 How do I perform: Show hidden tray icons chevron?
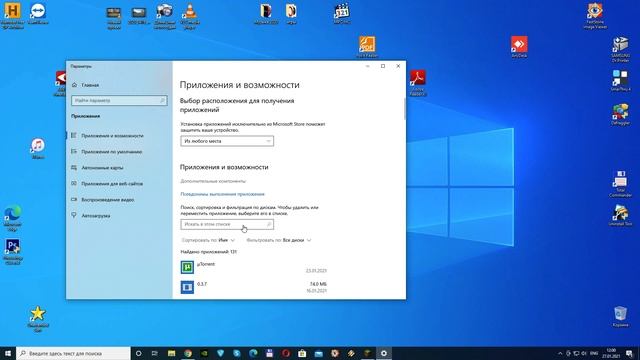[x=560, y=353]
